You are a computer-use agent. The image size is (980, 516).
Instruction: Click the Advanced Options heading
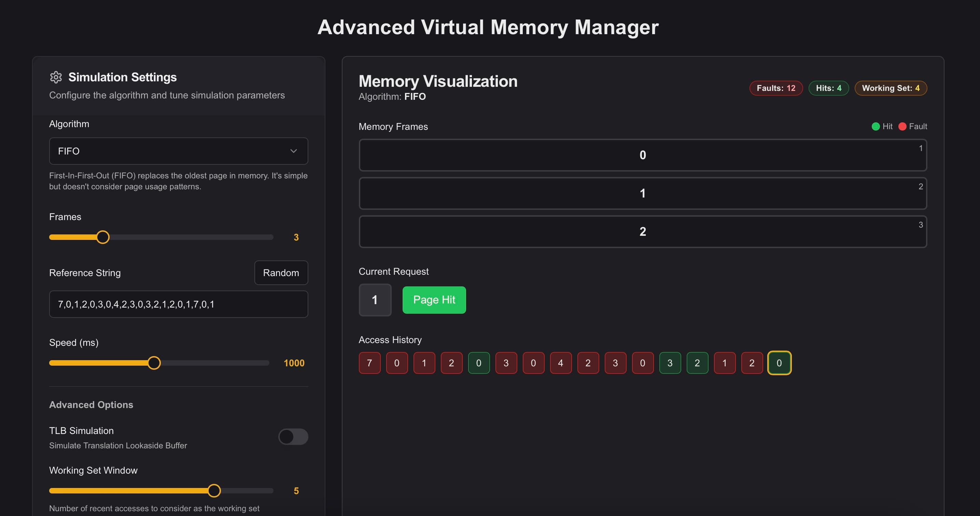(91, 405)
